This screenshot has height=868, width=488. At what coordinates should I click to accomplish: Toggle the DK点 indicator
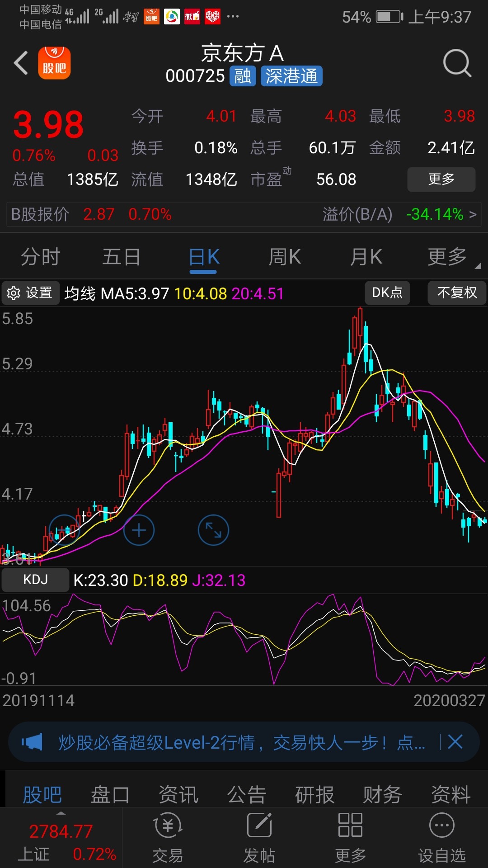point(387,293)
